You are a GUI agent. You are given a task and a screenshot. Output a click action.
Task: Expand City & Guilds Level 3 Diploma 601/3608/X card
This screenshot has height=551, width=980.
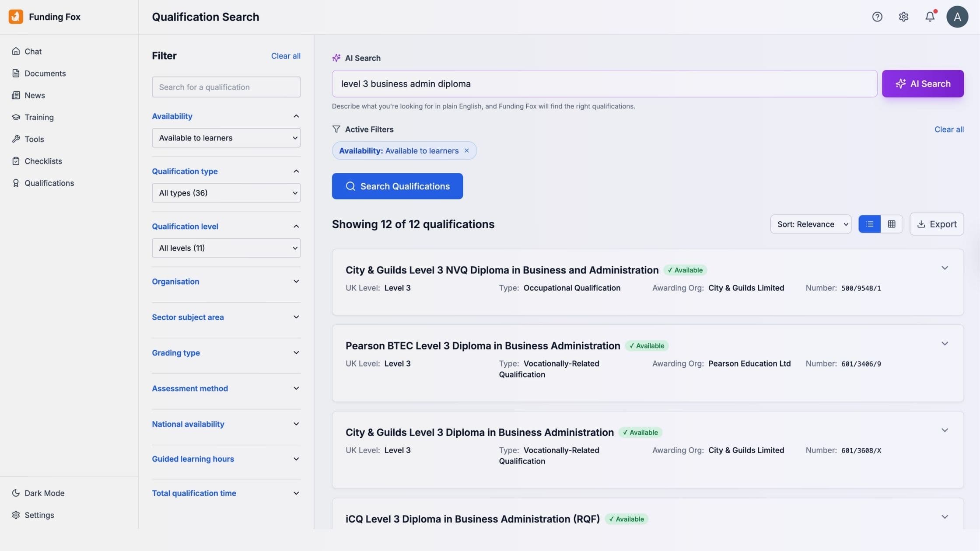(x=945, y=430)
